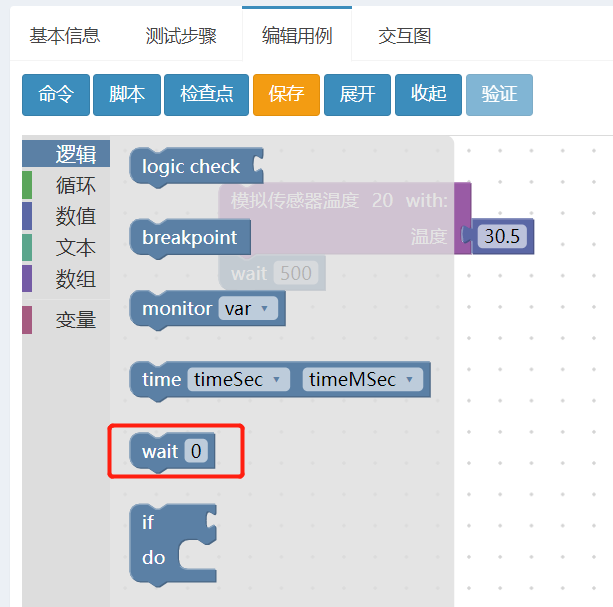Click the 命令 button

coord(56,95)
